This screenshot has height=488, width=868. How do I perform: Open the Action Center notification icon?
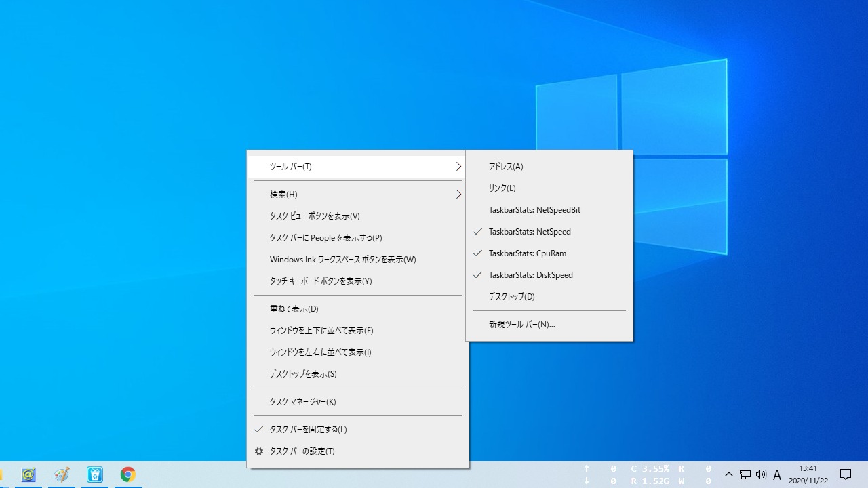pos(846,474)
